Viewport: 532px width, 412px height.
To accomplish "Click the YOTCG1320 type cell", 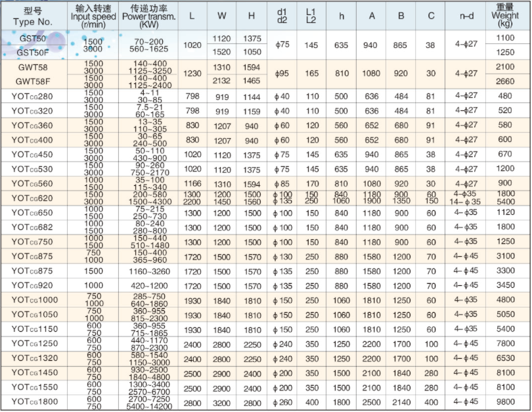I will coord(35,358).
